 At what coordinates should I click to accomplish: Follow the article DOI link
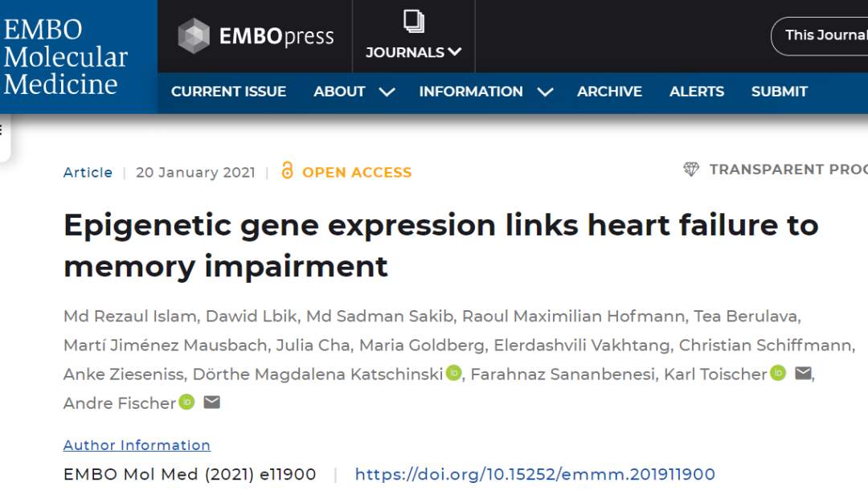tap(534, 475)
